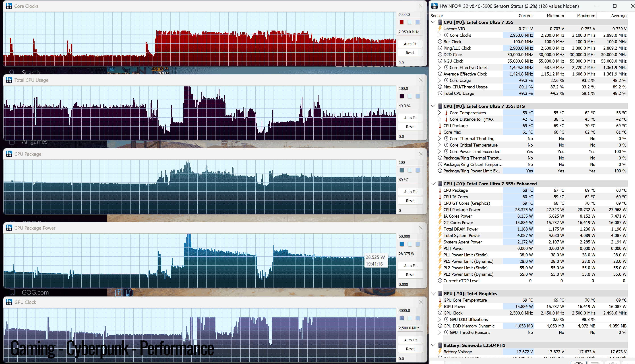The image size is (635, 364).
Task: Click the bright blue swatch in CPU Package Power graph
Action: (x=402, y=244)
